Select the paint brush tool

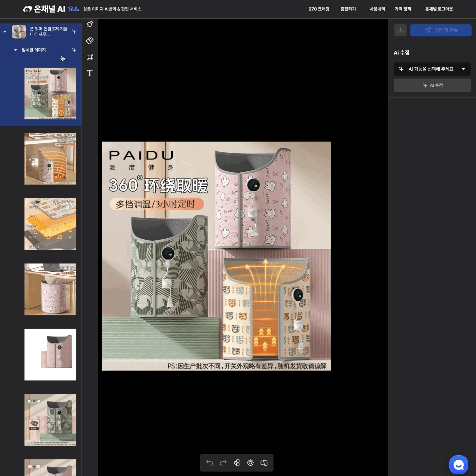coord(90,24)
